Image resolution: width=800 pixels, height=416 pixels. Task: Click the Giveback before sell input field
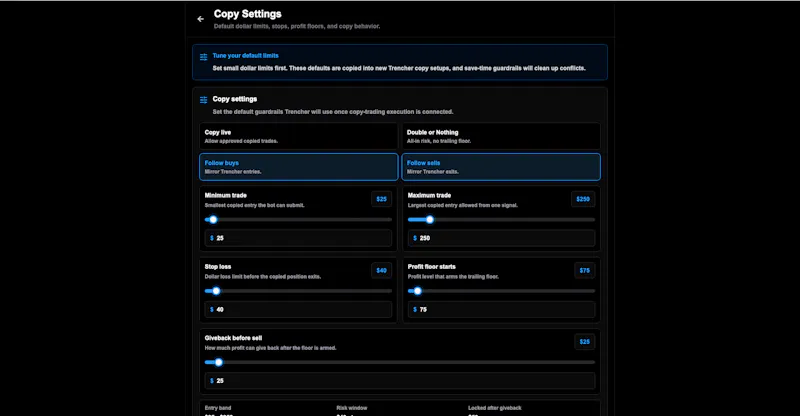coord(399,381)
